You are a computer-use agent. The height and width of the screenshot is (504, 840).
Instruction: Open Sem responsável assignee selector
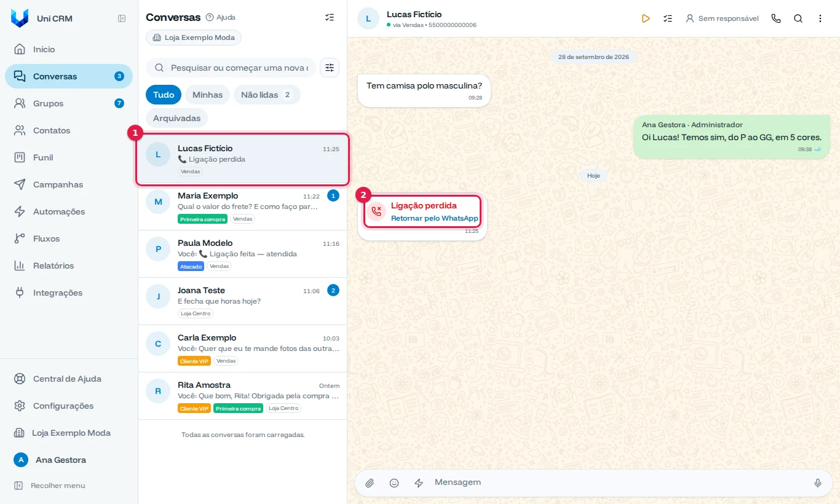point(722,18)
